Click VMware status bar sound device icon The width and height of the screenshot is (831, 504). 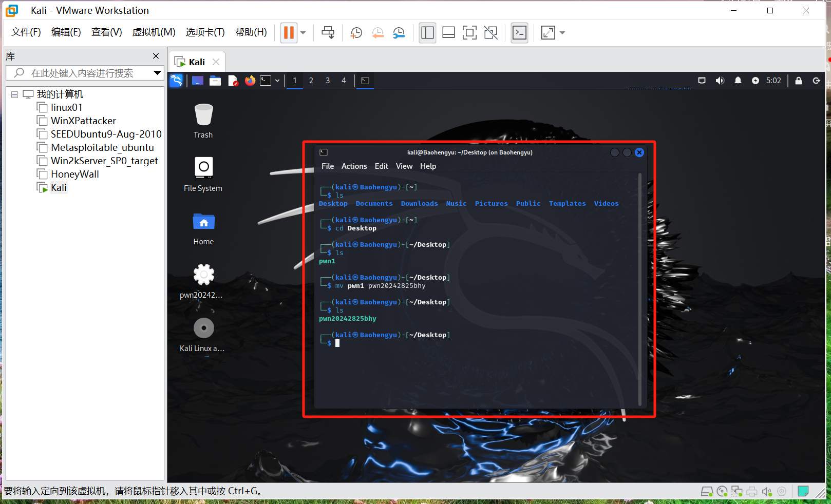767,492
